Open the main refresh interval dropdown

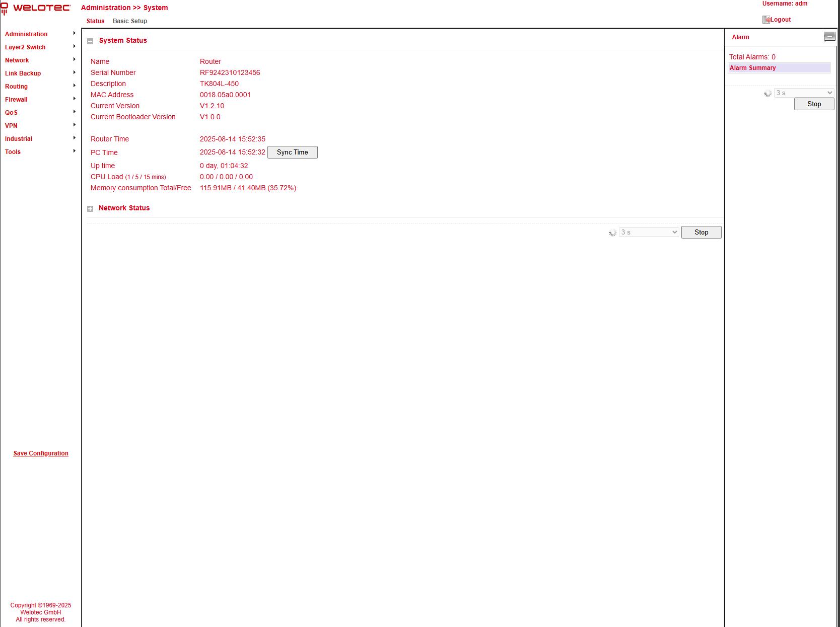coord(649,232)
